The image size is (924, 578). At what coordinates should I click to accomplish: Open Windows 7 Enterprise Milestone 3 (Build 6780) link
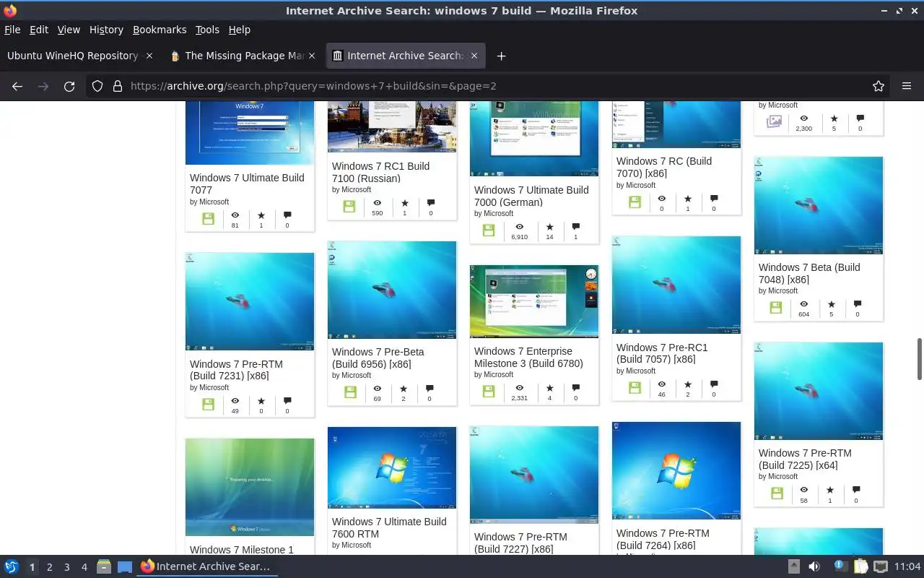[x=528, y=357]
